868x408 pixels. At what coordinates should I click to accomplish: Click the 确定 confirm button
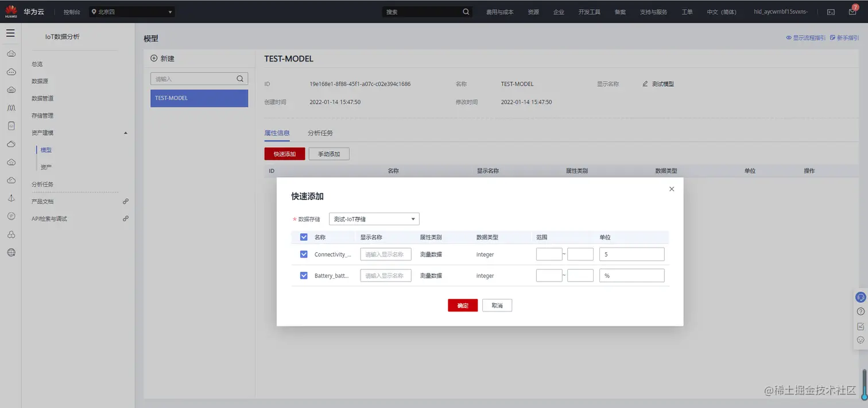(x=462, y=305)
